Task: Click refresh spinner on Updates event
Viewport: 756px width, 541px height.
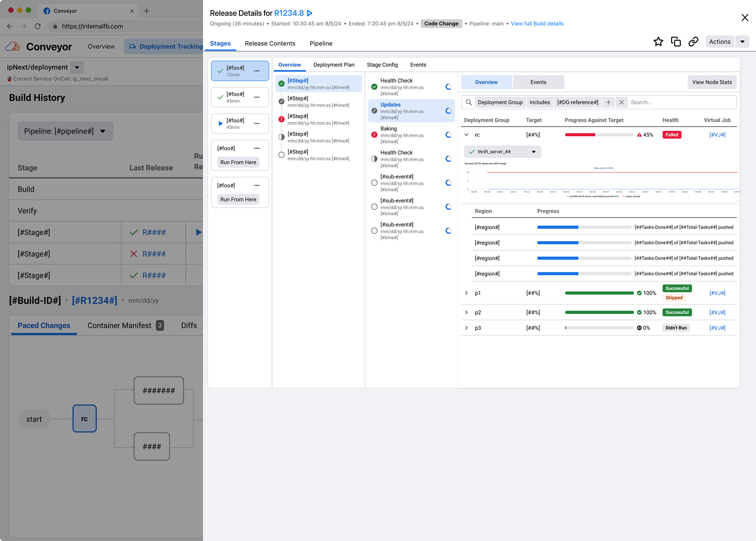Action: pos(448,111)
